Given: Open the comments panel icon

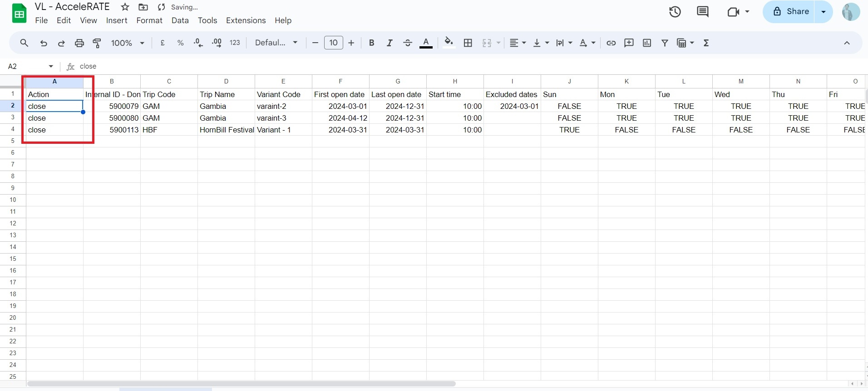Looking at the screenshot, I should [x=702, y=12].
